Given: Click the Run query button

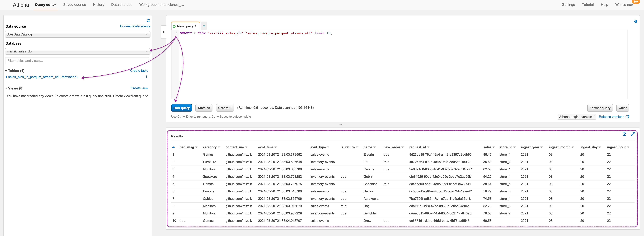Looking at the screenshot, I should click(181, 108).
